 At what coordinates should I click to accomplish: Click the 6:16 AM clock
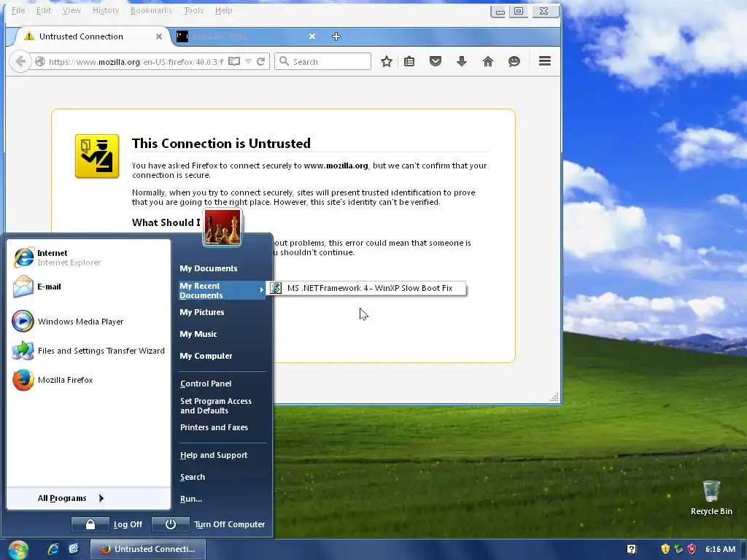(x=720, y=549)
